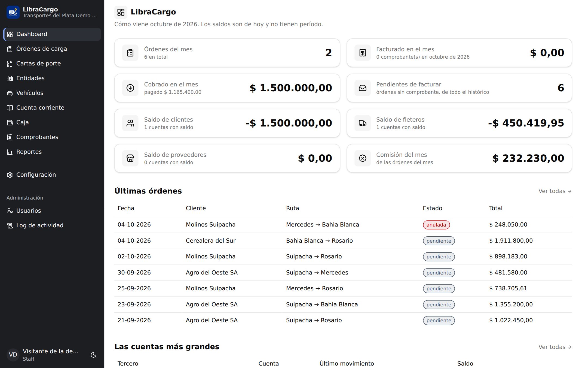The image size is (588, 368).
Task: Click the Órdenes de carga clipboard icon
Action: tap(10, 49)
